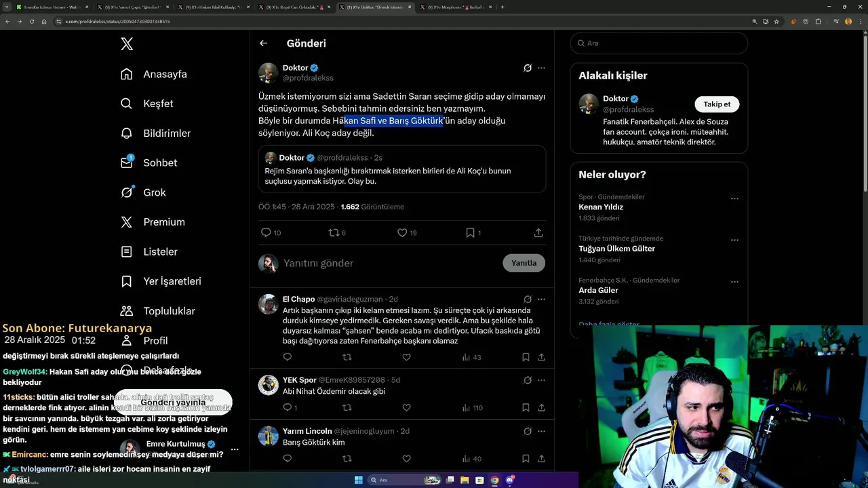868x488 pixels.
Task: Share Yarım Lincoln's comment
Action: pyautogui.click(x=541, y=458)
